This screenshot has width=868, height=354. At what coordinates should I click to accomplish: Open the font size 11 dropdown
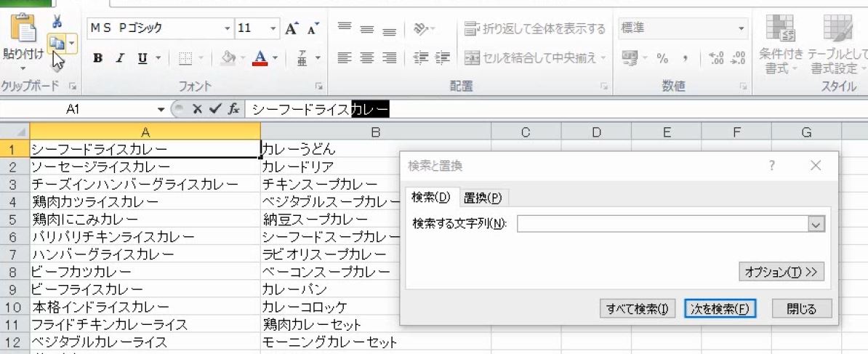tap(273, 28)
